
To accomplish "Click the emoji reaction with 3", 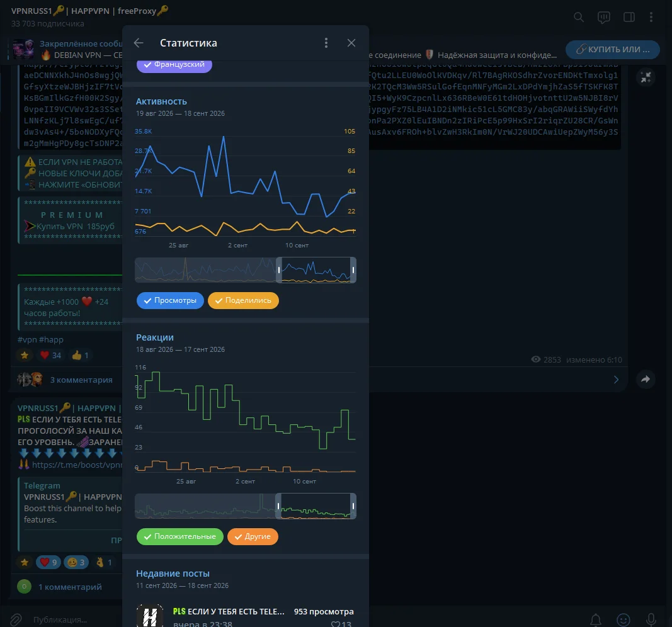I will [76, 562].
